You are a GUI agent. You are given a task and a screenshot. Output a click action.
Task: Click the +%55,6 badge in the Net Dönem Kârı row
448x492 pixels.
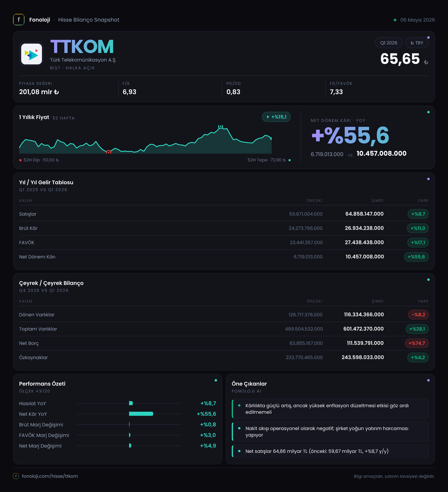point(416,257)
